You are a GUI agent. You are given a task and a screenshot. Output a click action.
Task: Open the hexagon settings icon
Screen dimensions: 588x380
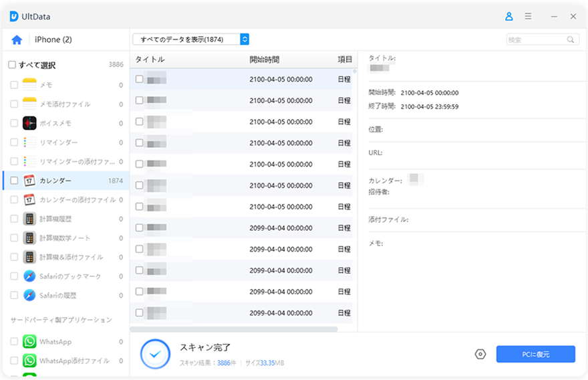pos(480,354)
